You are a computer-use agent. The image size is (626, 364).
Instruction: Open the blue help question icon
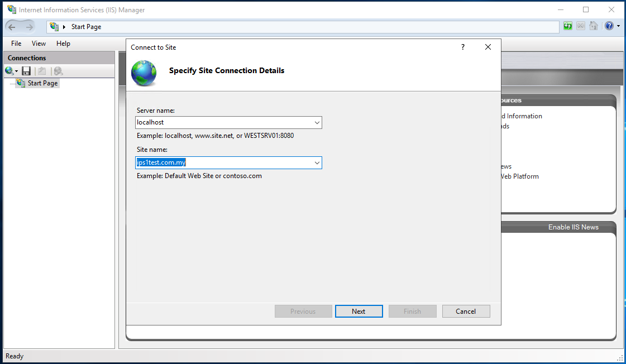click(609, 26)
